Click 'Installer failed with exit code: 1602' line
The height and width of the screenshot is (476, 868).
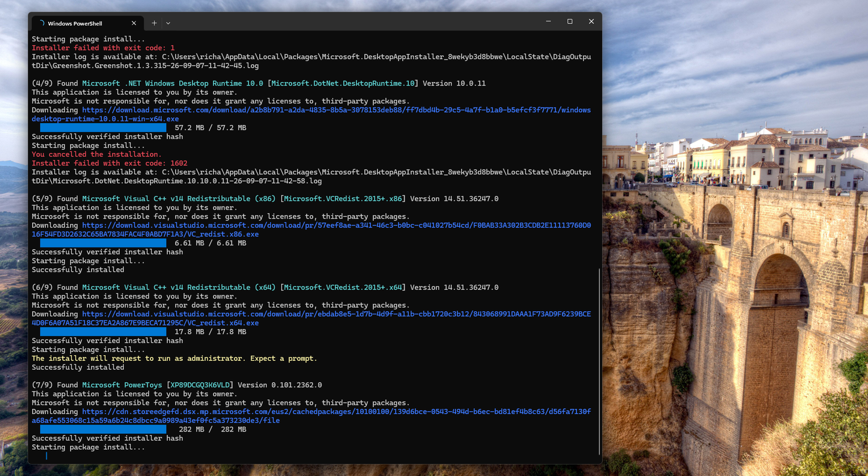pos(109,163)
